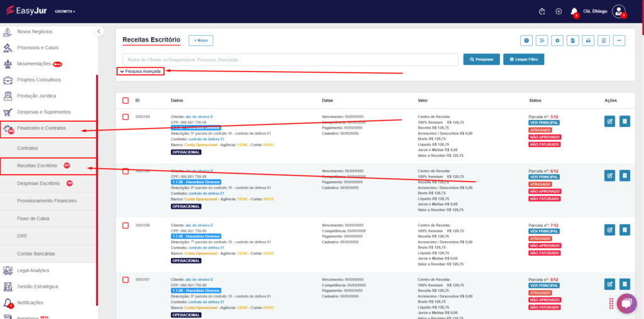This screenshot has width=644, height=319.
Task: Open the gear settings toolbar icon
Action: coord(557,40)
